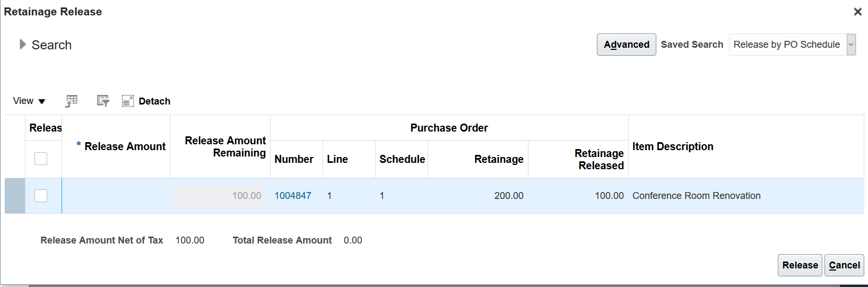Screen dimensions: 868x287
Task: Click the Query By Example filter icon
Action: coord(103,101)
